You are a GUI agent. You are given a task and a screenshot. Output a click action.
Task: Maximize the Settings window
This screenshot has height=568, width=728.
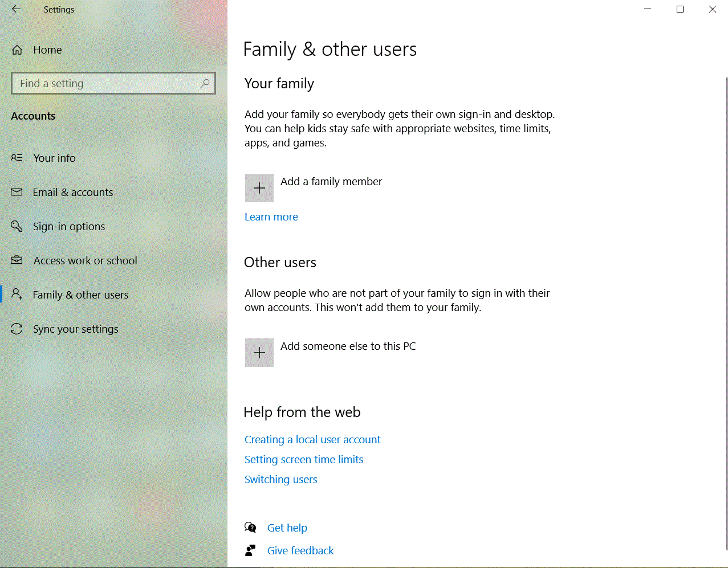click(x=680, y=9)
